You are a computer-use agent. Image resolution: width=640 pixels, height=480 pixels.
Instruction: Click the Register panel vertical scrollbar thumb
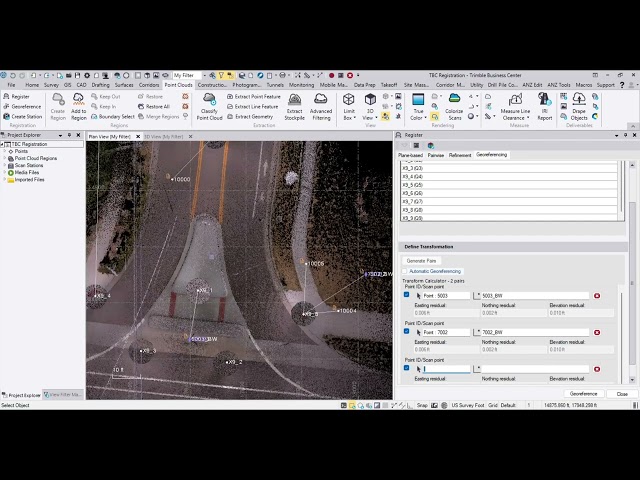coord(632,282)
